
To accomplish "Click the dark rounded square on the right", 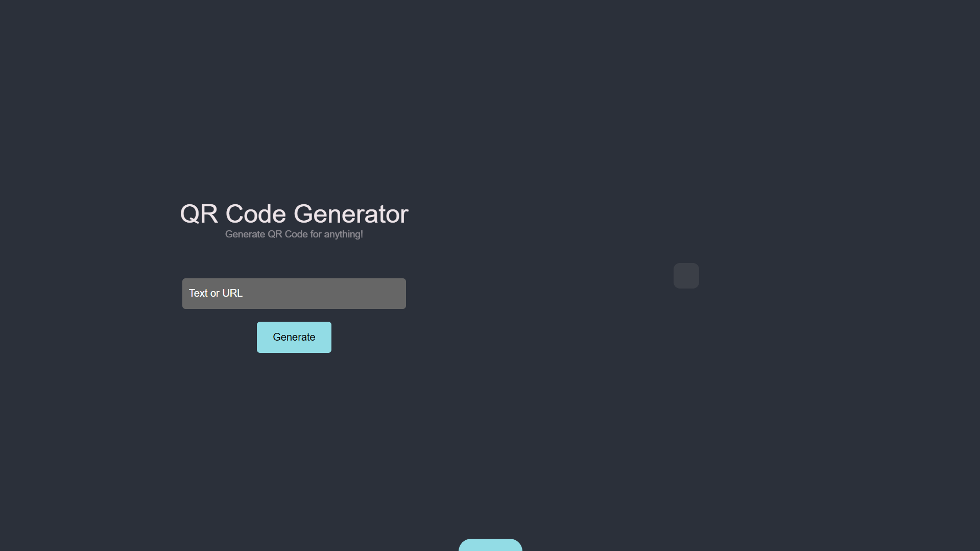I will coord(686,276).
